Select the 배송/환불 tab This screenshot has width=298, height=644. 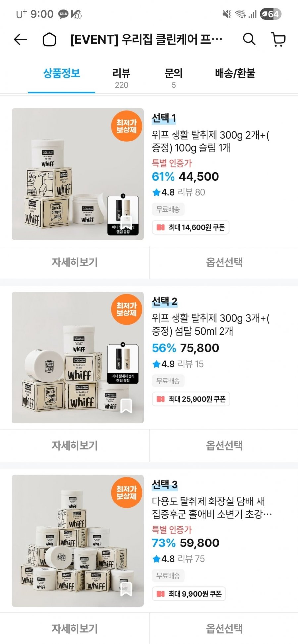pyautogui.click(x=235, y=74)
